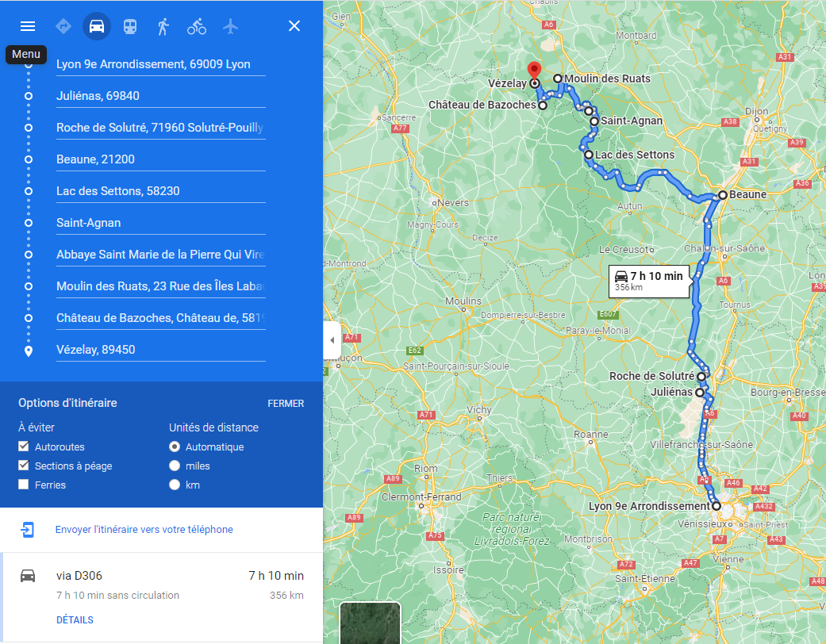Click Roche de Solutré marker on map
Screen dimensions: 826x644
click(x=701, y=377)
